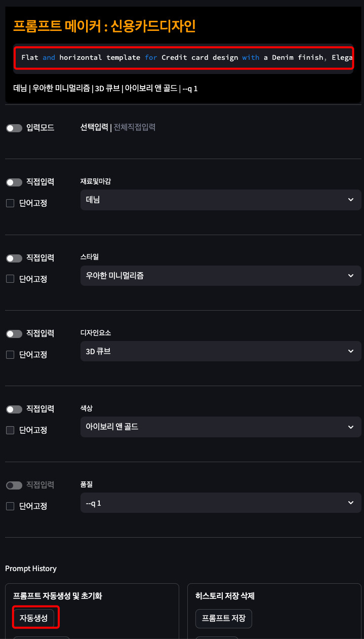Image resolution: width=364 pixels, height=639 pixels.
Task: Expand the 품질 dropdown showing --q 1
Action: tap(221, 503)
